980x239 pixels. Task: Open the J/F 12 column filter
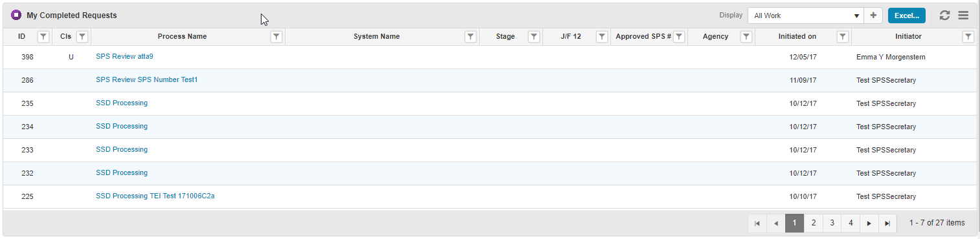pyautogui.click(x=601, y=37)
